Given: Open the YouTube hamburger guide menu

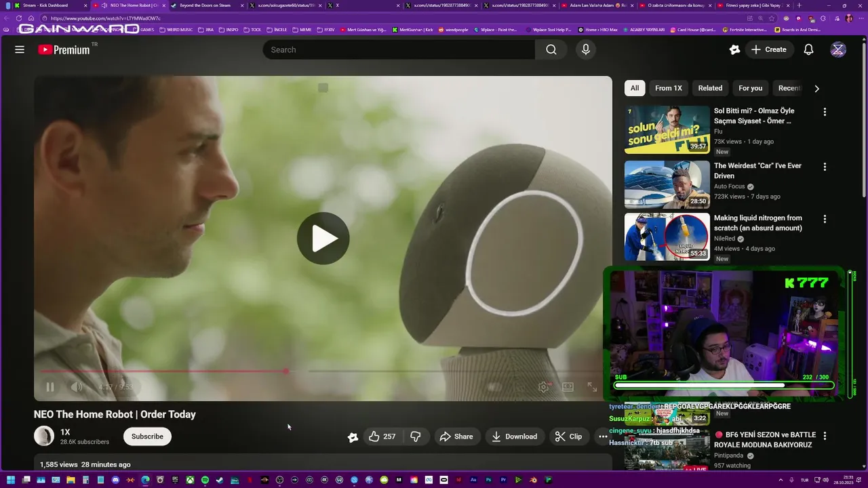Looking at the screenshot, I should point(20,49).
